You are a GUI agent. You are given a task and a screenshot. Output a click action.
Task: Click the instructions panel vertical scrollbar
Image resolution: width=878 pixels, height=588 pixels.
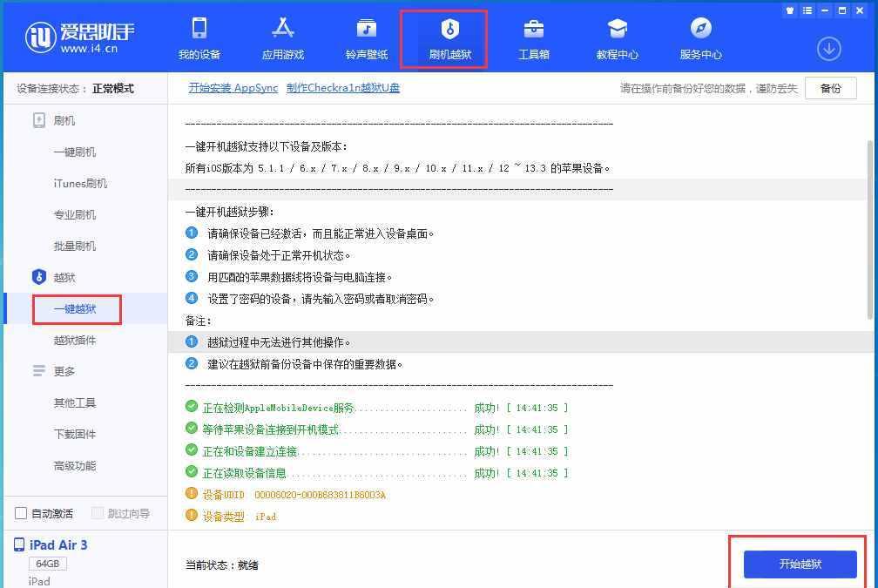(x=869, y=230)
